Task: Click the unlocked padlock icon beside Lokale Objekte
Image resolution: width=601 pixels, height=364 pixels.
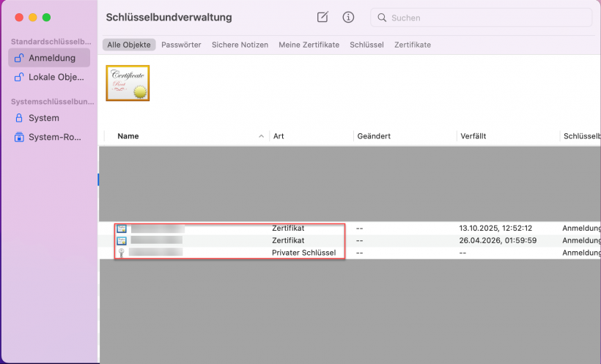Action: (x=19, y=77)
